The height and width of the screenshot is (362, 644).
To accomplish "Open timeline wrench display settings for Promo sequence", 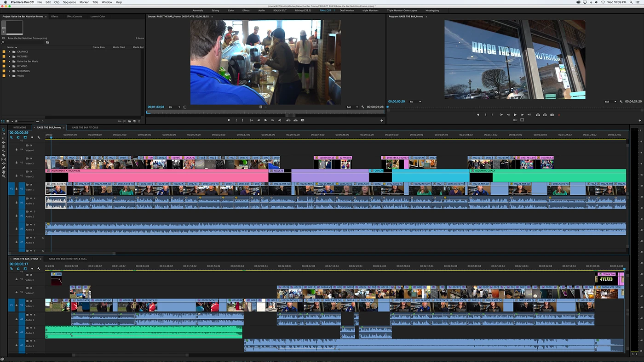I will click(x=39, y=137).
